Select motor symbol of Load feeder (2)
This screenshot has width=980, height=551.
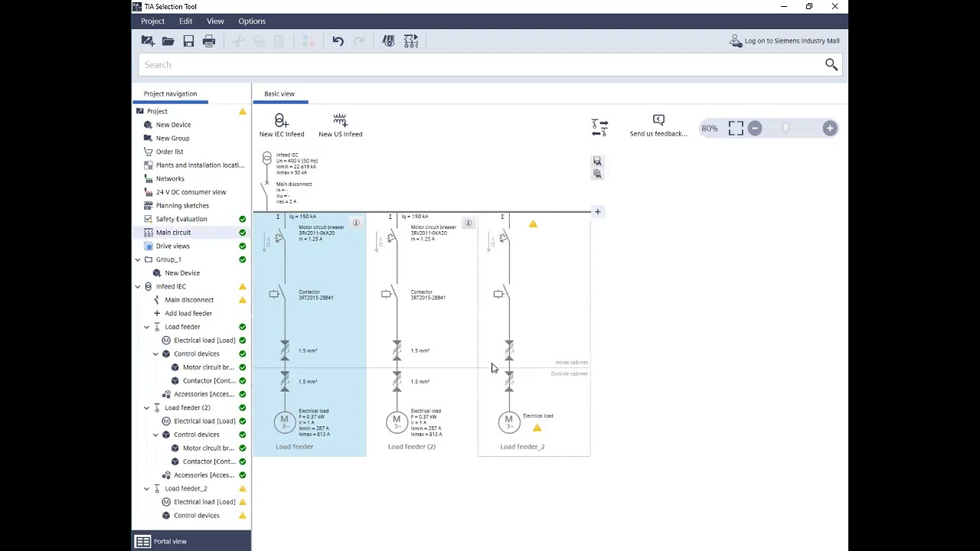397,421
